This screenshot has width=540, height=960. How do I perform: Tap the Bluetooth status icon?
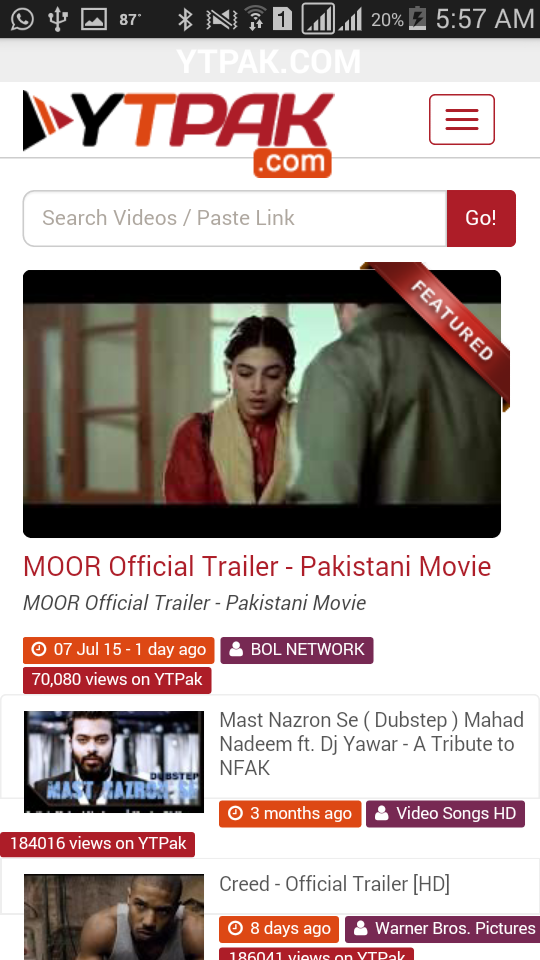[x=184, y=19]
